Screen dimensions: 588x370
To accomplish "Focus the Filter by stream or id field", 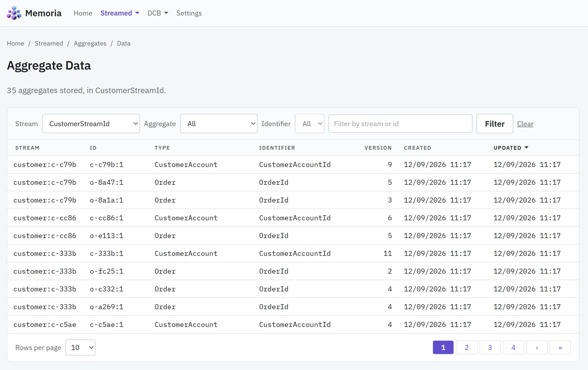I will [400, 124].
